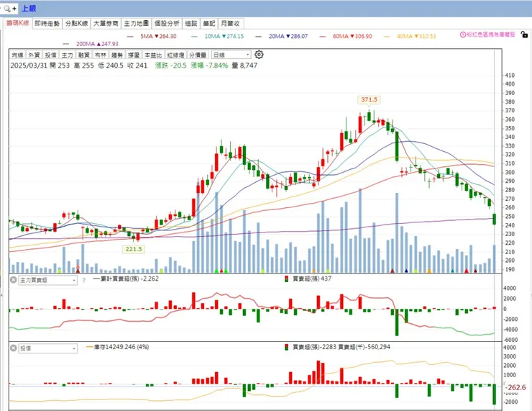Click the 量 8,747 volume text
This screenshot has width=532, height=411.
pos(244,66)
